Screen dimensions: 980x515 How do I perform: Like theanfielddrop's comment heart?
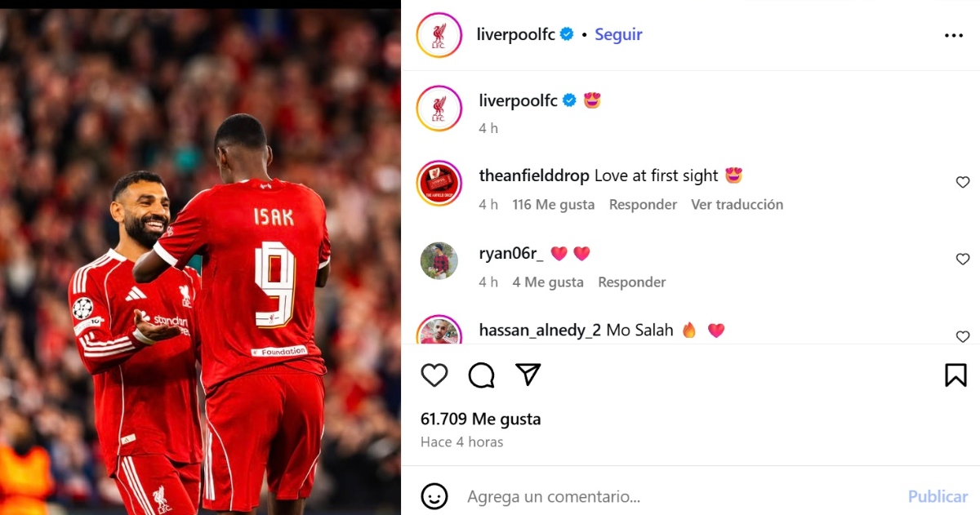coord(963,182)
